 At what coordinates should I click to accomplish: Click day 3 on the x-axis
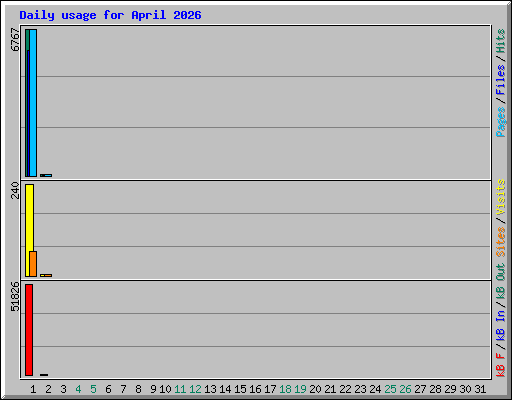click(63, 389)
